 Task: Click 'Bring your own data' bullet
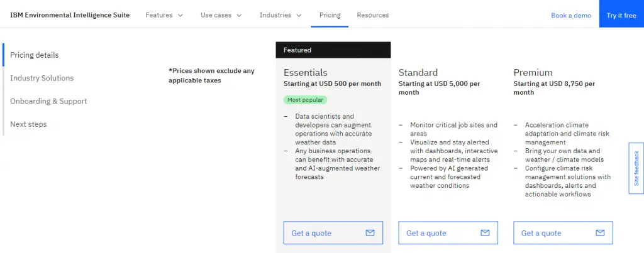pos(564,155)
